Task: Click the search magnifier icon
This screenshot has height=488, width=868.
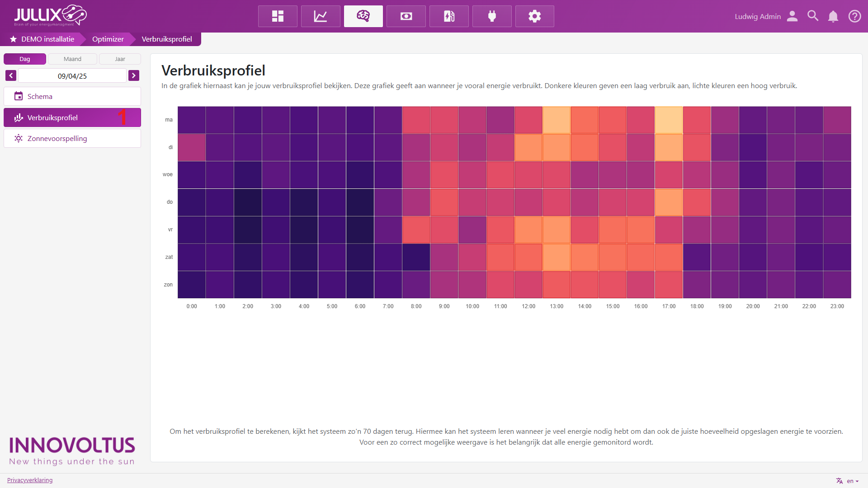Action: [x=813, y=16]
